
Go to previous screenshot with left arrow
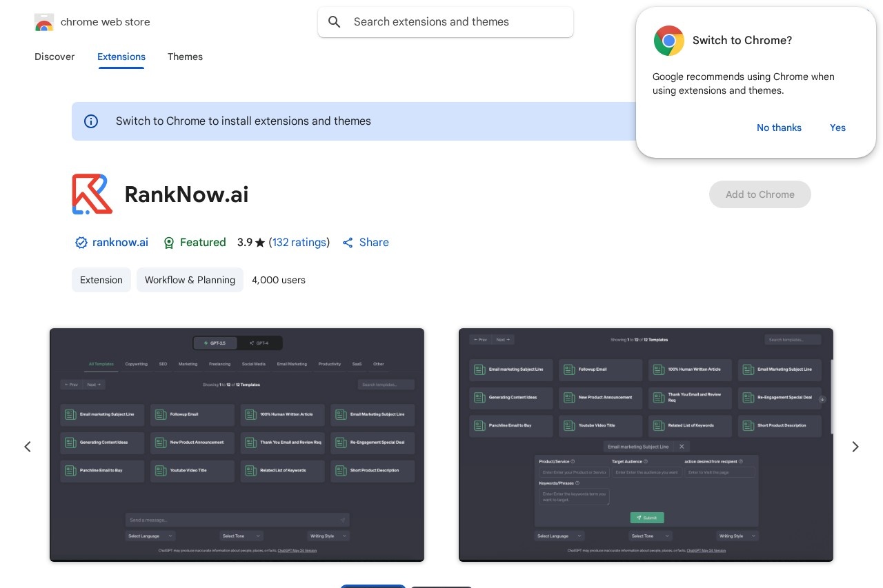pyautogui.click(x=28, y=447)
